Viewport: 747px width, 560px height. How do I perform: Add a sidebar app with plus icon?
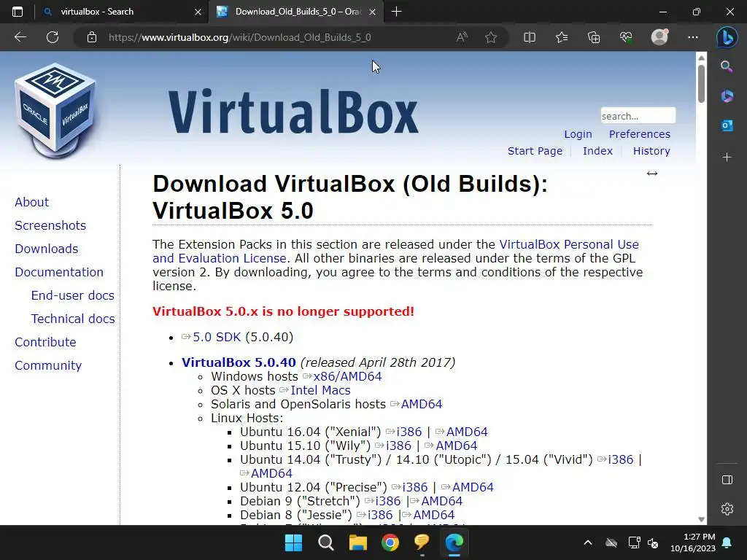(727, 157)
